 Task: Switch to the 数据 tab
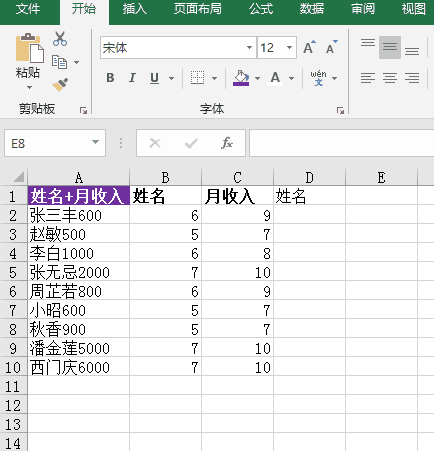pos(312,9)
